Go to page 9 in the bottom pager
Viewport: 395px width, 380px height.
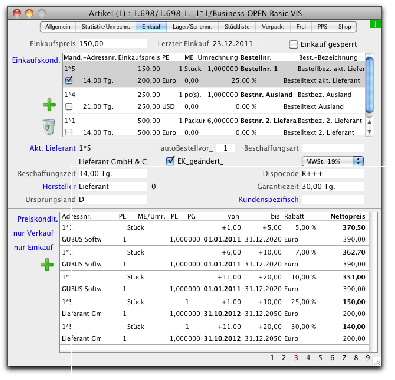pos(368,357)
